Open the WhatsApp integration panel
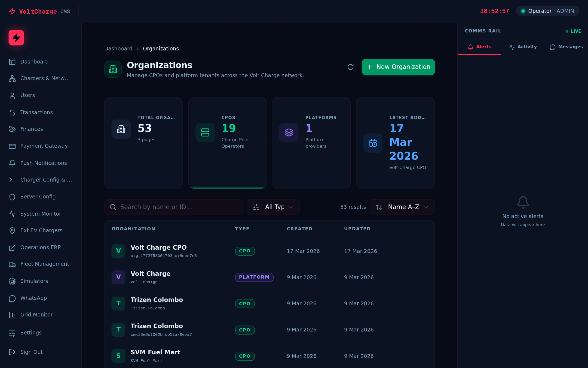Image resolution: width=588 pixels, height=368 pixels. coord(33,298)
